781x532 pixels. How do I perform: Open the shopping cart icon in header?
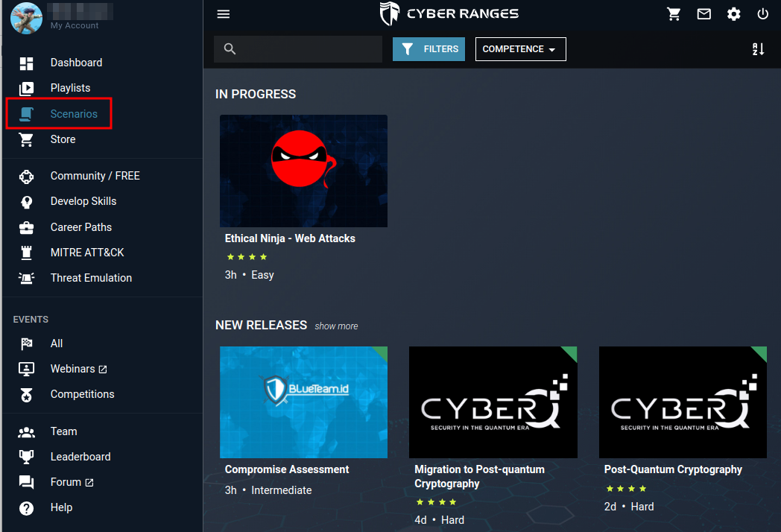[674, 14]
